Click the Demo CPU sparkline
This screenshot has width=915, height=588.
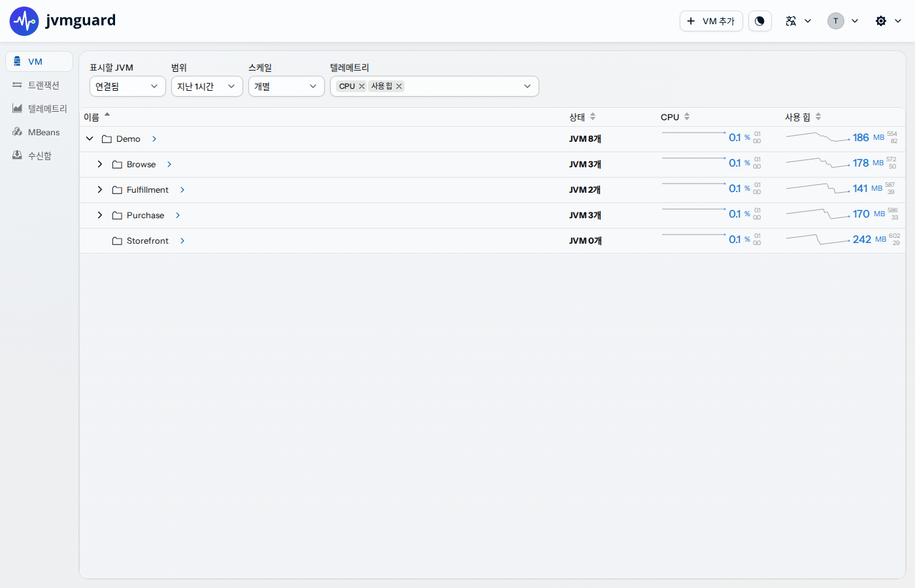click(x=693, y=134)
